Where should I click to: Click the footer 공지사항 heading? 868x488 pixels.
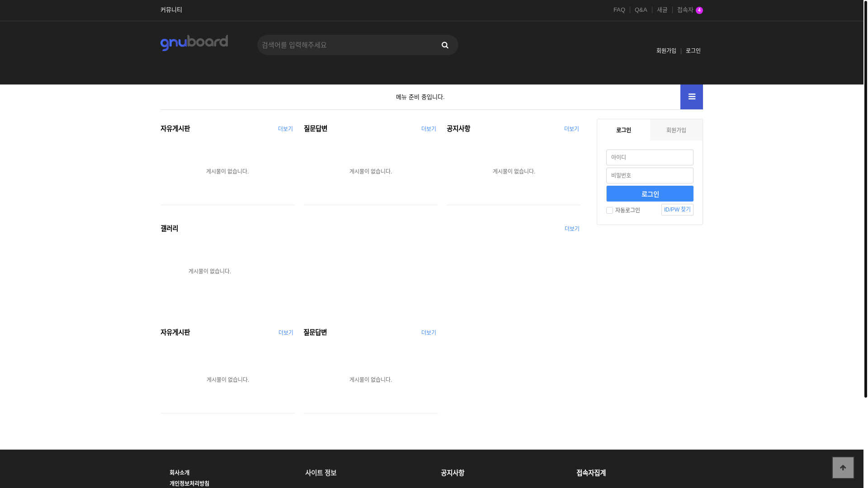[x=453, y=473]
